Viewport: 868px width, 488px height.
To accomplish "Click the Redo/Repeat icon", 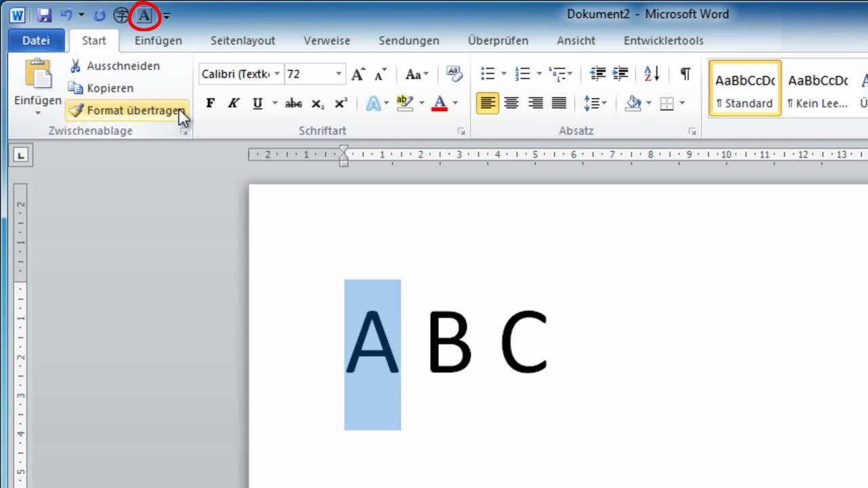I will point(100,15).
